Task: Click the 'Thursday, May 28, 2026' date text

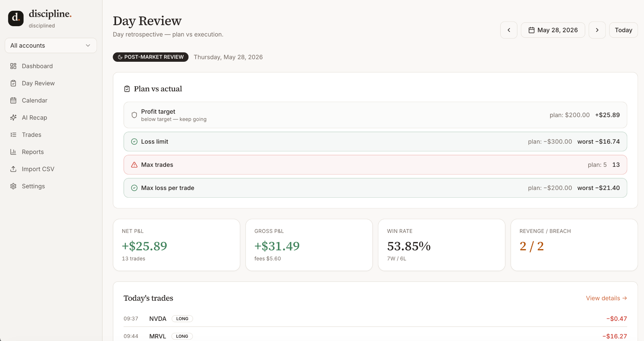Action: point(228,57)
